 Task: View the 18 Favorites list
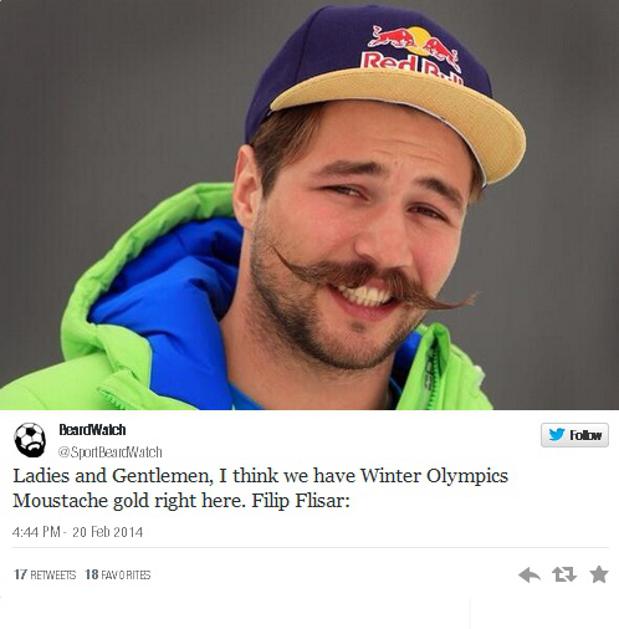(x=118, y=574)
